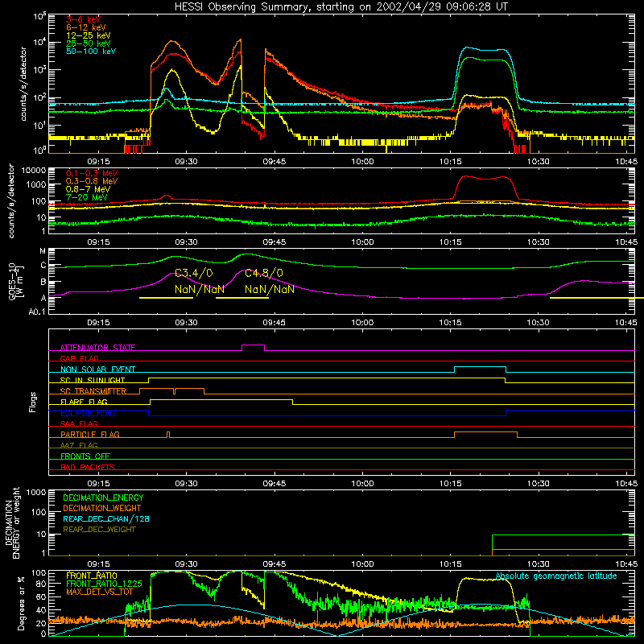
Task: Select the 'FLARE_FLAG' label
Action: click(x=84, y=402)
